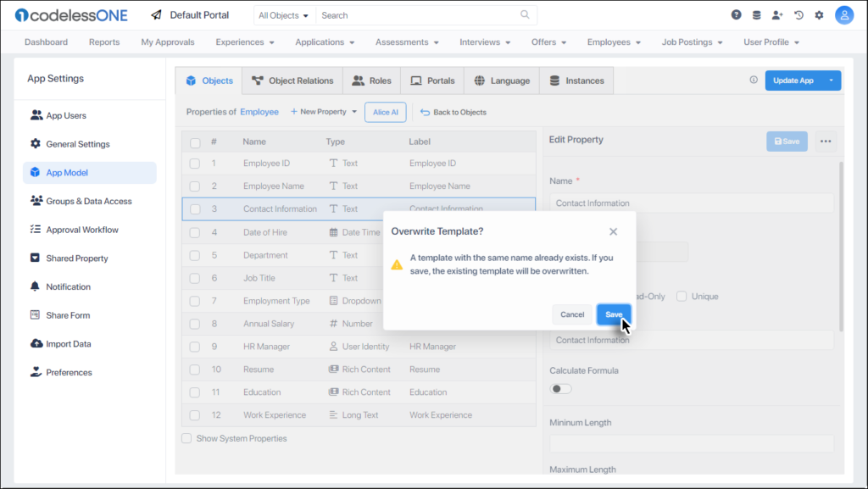The image size is (868, 489).
Task: Expand the User Profile menu
Action: (x=771, y=42)
